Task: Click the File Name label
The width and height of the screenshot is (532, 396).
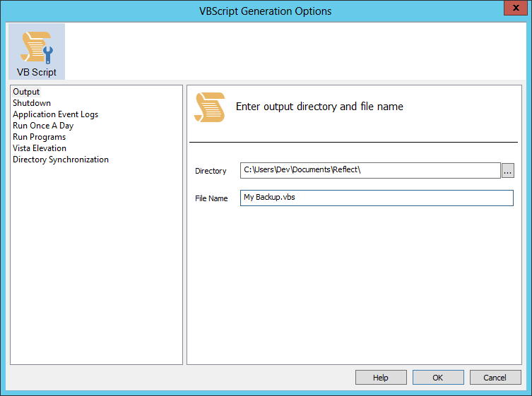Action: click(x=211, y=198)
